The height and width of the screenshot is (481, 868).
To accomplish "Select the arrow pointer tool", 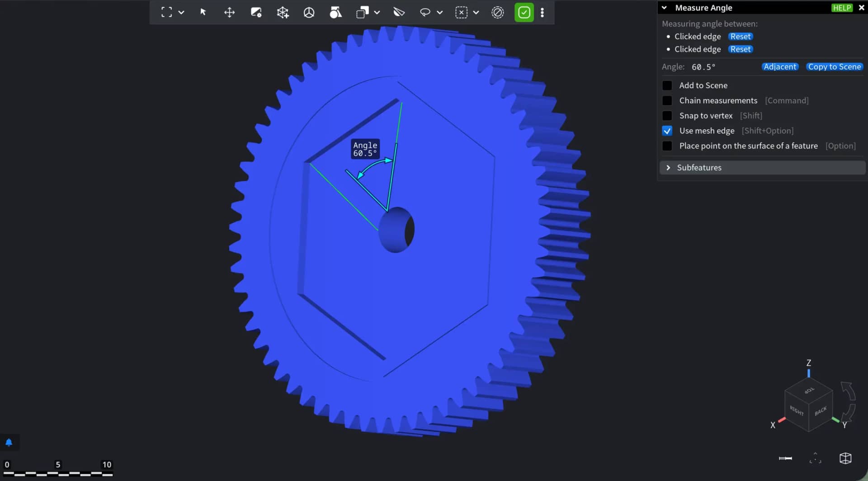I will 203,12.
